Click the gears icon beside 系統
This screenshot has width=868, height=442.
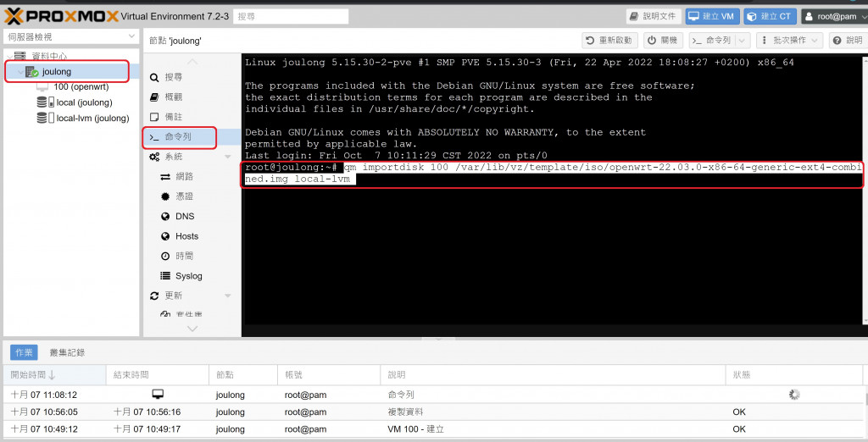coord(154,157)
